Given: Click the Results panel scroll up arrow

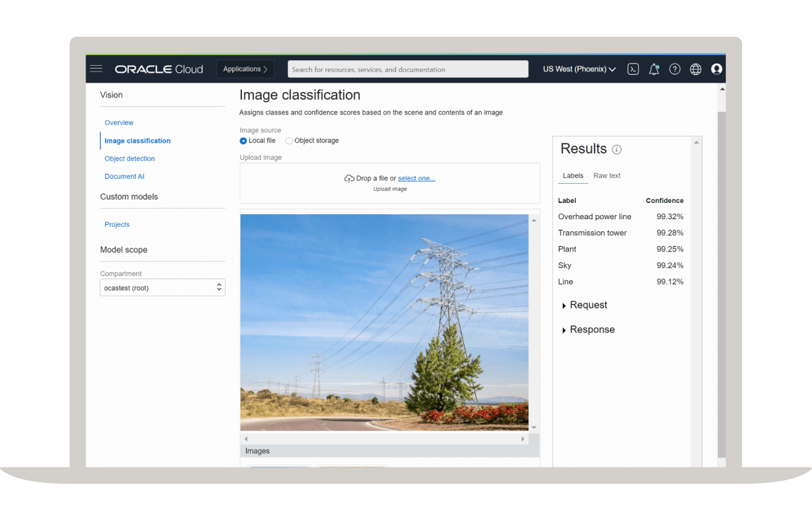Looking at the screenshot, I should click(697, 142).
